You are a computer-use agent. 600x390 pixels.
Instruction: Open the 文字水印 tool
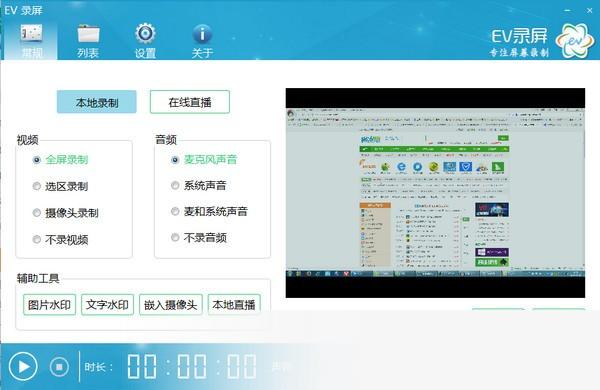[x=108, y=305]
